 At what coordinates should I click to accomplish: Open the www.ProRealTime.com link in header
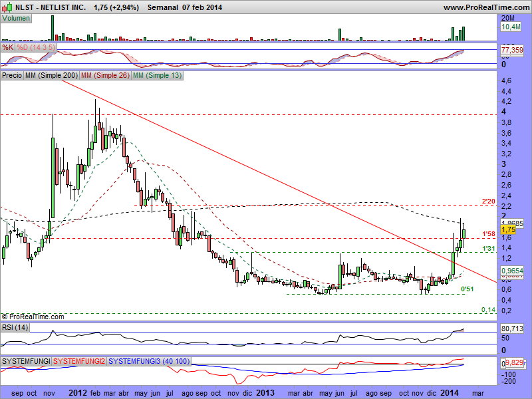coord(486,7)
